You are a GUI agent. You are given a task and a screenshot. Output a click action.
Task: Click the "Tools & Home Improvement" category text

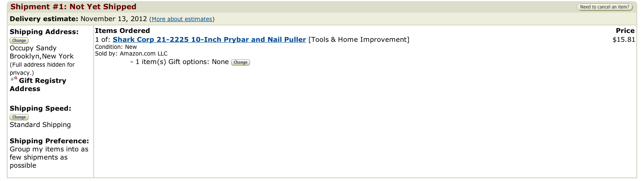coord(359,40)
